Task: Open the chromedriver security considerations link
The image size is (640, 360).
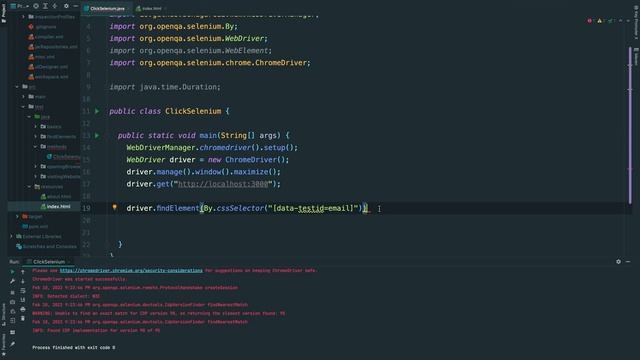Action: [x=131, y=270]
